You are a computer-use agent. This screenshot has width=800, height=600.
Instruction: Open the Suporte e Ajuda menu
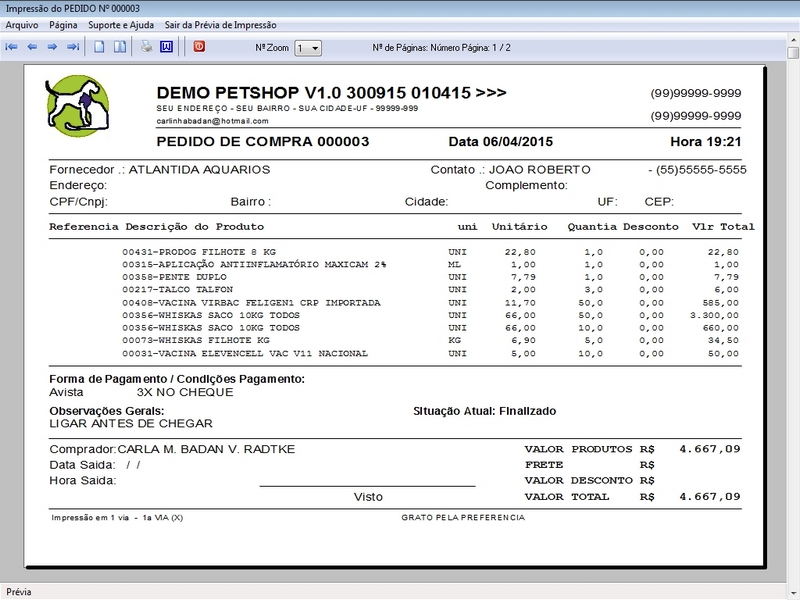pyautogui.click(x=122, y=24)
